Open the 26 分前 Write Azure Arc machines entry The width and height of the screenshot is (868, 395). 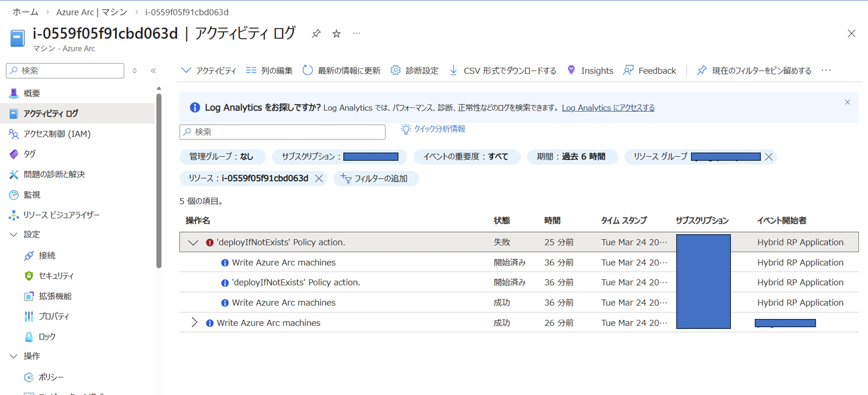pyautogui.click(x=268, y=323)
